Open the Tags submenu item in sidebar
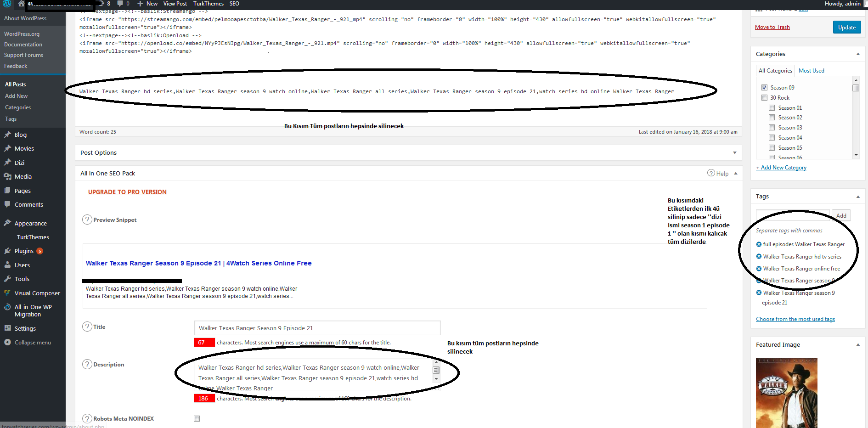 (11, 119)
